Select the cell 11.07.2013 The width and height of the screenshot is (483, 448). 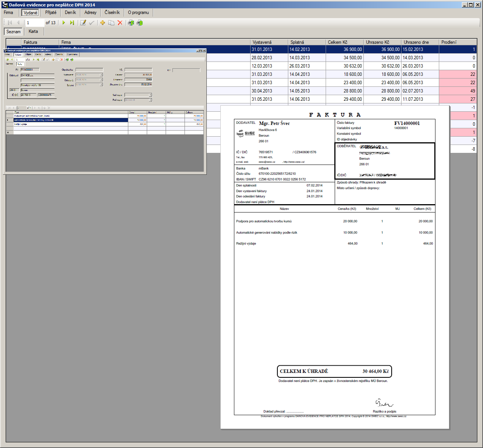tap(420, 99)
